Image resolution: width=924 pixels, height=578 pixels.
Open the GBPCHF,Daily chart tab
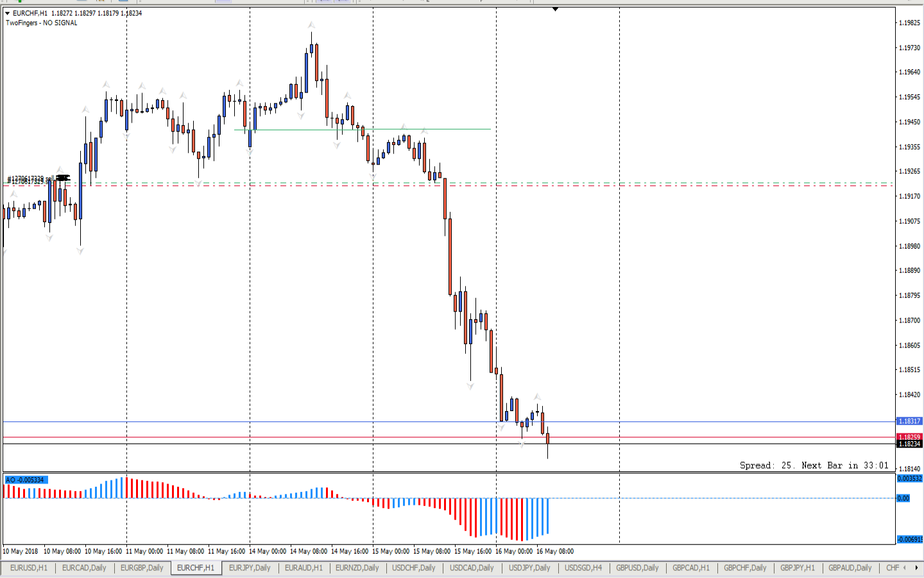pyautogui.click(x=745, y=568)
